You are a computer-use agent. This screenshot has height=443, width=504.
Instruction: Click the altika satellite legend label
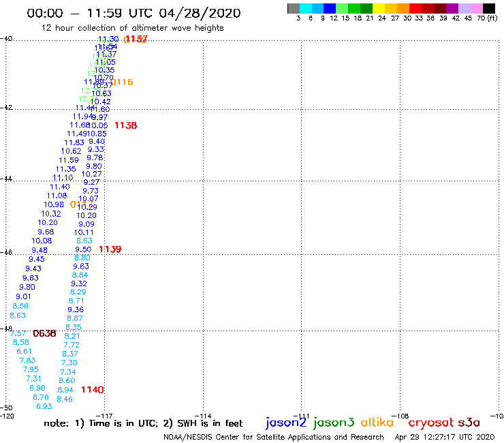(x=377, y=423)
